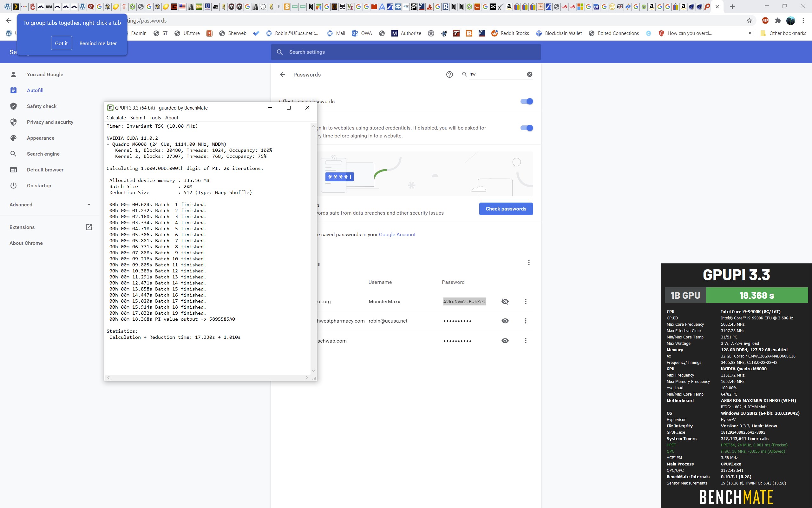Click GPUPI vertical scrollbar down arrow
Screen dimensions: 812x508
(x=313, y=371)
